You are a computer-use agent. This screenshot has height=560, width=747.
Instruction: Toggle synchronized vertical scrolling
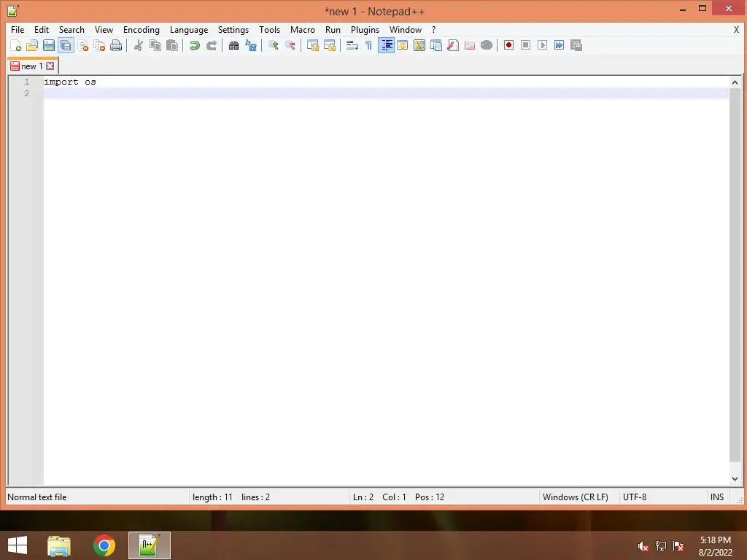pyautogui.click(x=312, y=45)
